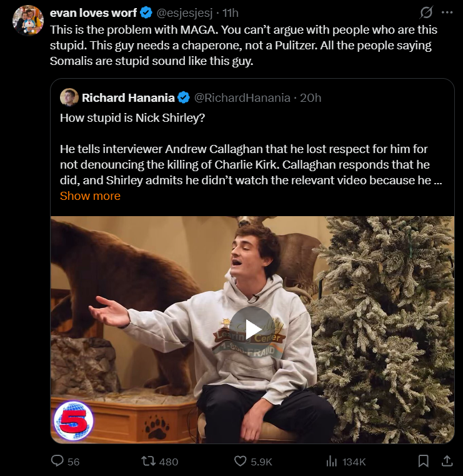This screenshot has width=463, height=476.
Task: Click the evan loves worf display name
Action: coord(93,13)
